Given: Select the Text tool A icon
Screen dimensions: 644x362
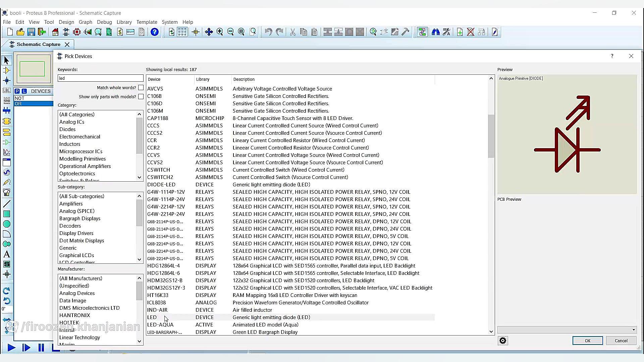Looking at the screenshot, I should (x=6, y=254).
